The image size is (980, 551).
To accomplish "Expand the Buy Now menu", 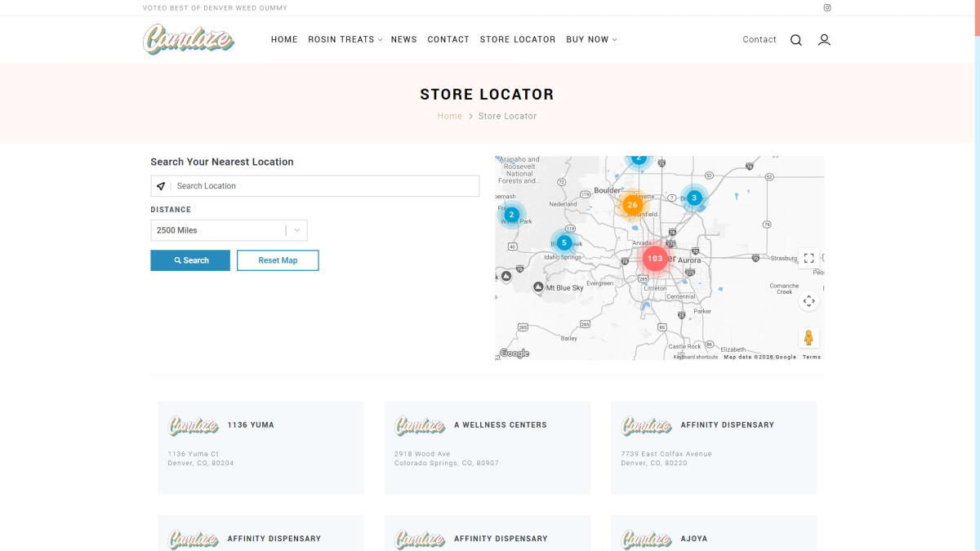I will (591, 39).
